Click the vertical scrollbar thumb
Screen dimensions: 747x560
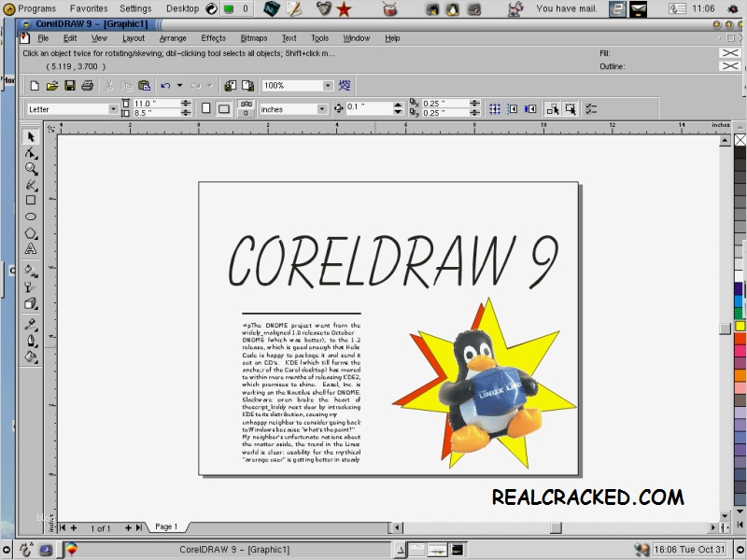coord(726,329)
